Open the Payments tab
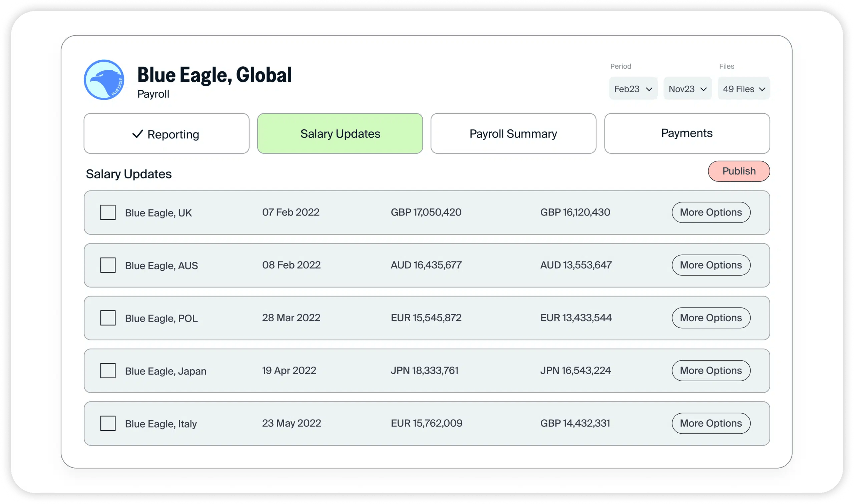This screenshot has width=854, height=504. (x=687, y=133)
